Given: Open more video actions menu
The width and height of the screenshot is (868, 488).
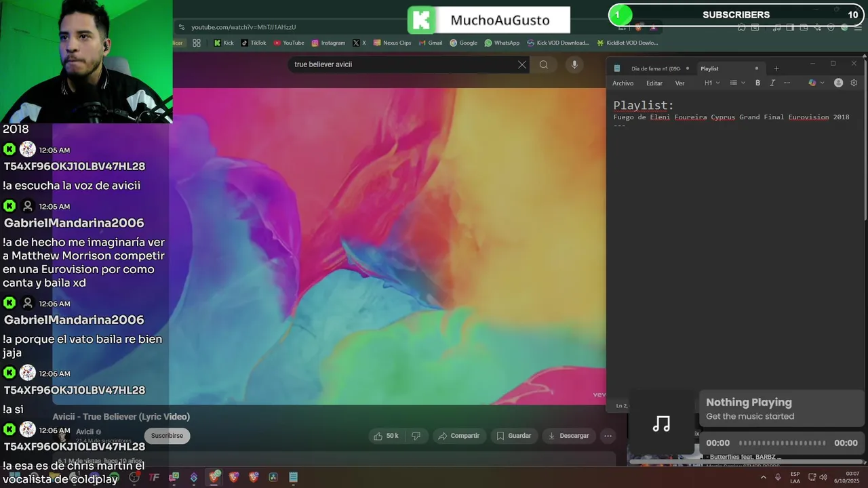Looking at the screenshot, I should coord(608,436).
